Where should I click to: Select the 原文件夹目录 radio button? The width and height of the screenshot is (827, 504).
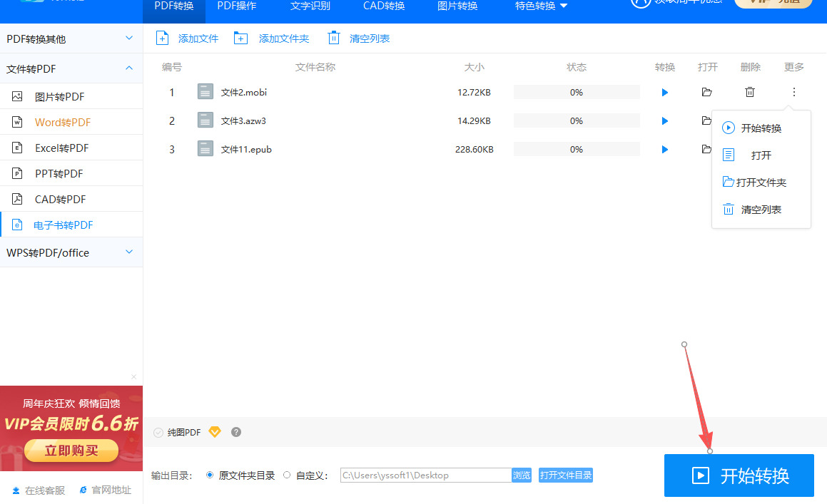210,475
